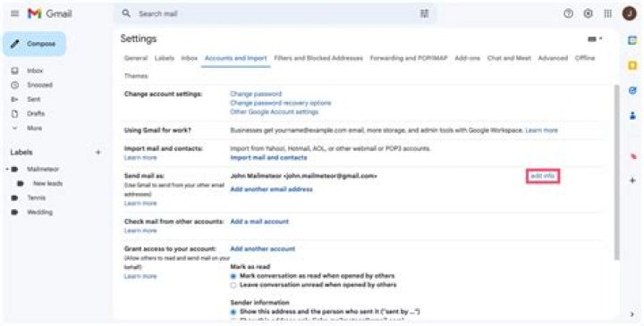Screen dimensions: 644x326
Task: Click Add another email address
Action: 272,189
